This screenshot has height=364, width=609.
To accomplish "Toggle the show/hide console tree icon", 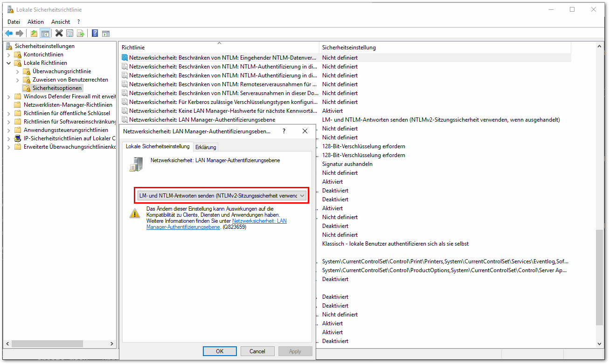I will (x=45, y=33).
